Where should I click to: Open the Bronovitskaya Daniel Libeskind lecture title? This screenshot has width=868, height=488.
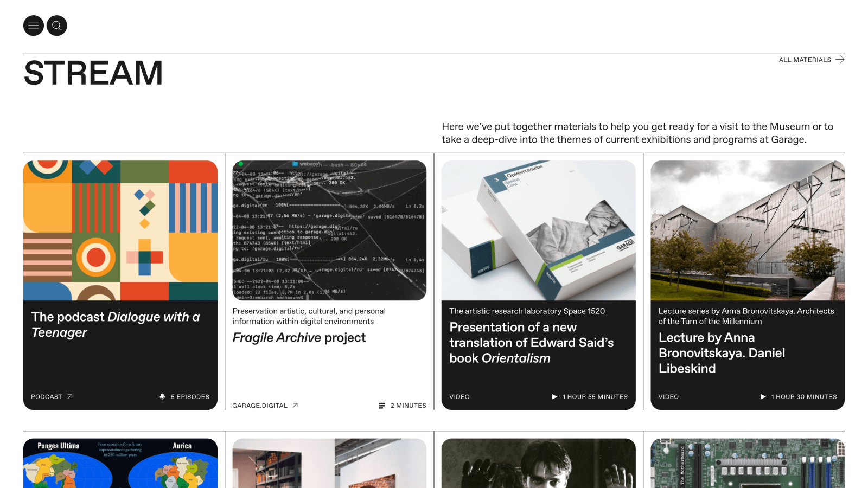(x=722, y=353)
